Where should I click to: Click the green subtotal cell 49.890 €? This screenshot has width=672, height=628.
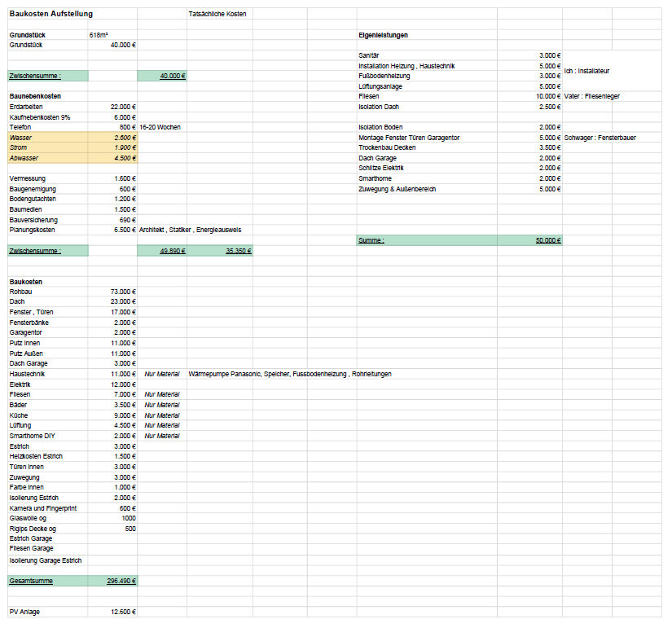click(x=172, y=251)
